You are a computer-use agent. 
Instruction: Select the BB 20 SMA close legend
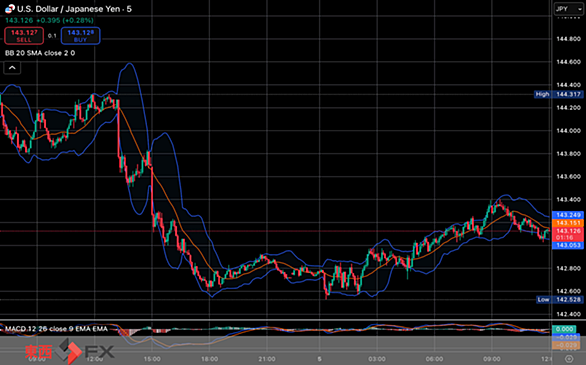(x=40, y=53)
